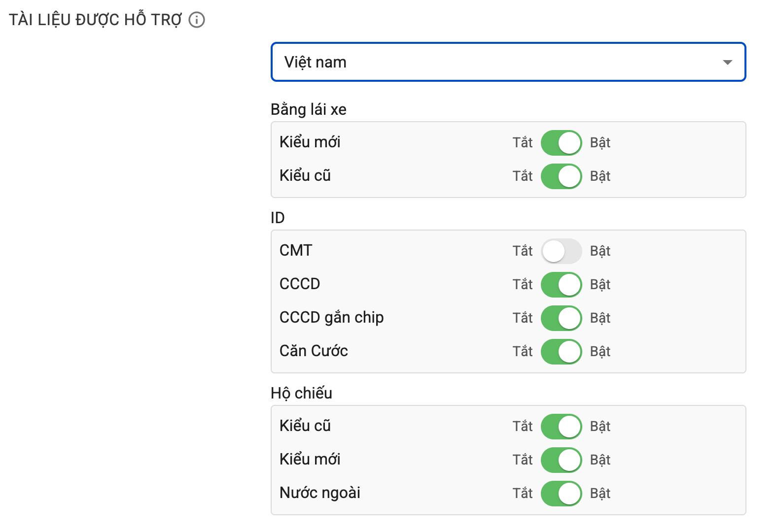
Task: Toggle the "CCCD gắn chip" switch
Action: (x=561, y=318)
